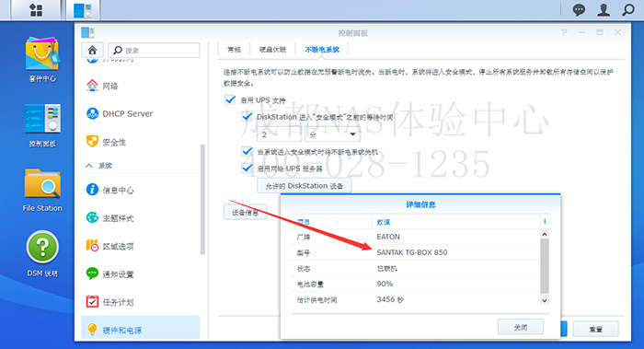Open the DSM 说明 help icon
This screenshot has height=349, width=644.
tap(42, 254)
